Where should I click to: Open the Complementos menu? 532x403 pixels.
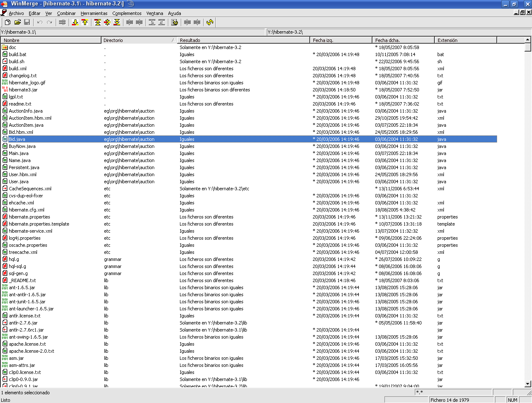point(127,13)
